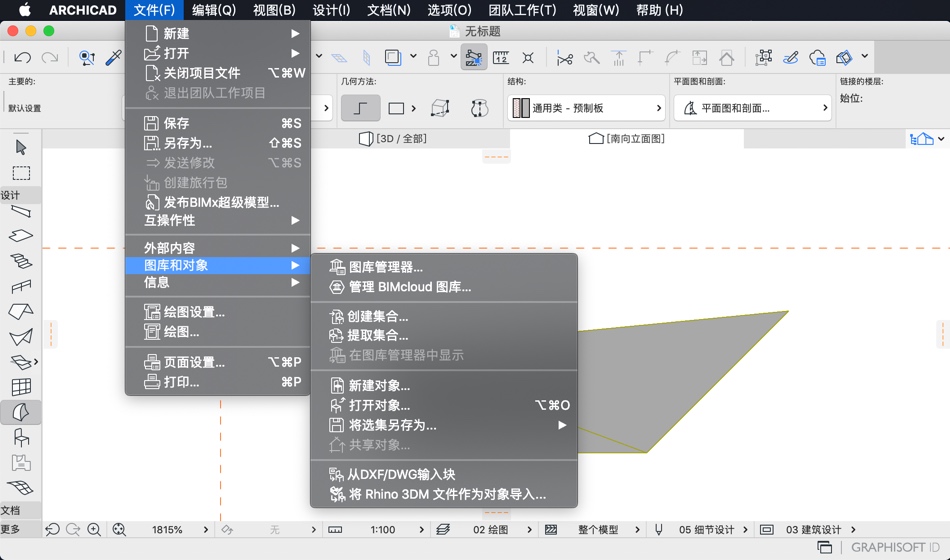The height and width of the screenshot is (560, 950).
Task: Choose the box geometry method icon
Action: point(440,108)
